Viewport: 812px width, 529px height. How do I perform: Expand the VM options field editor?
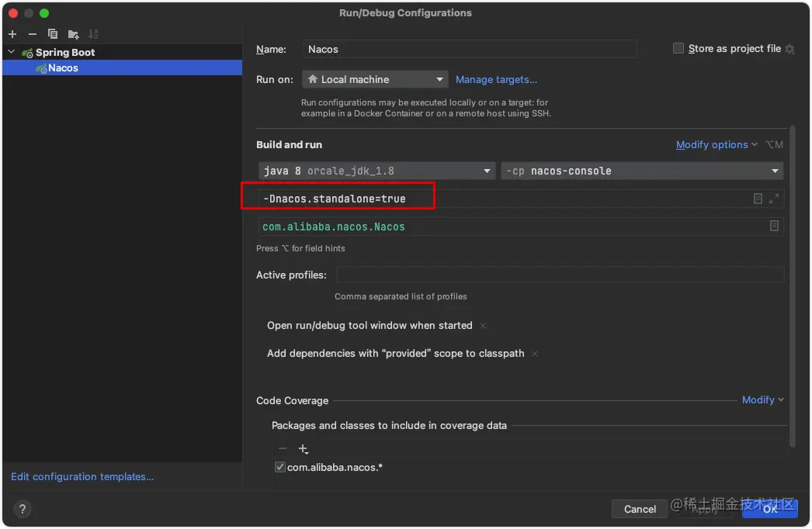click(x=774, y=199)
